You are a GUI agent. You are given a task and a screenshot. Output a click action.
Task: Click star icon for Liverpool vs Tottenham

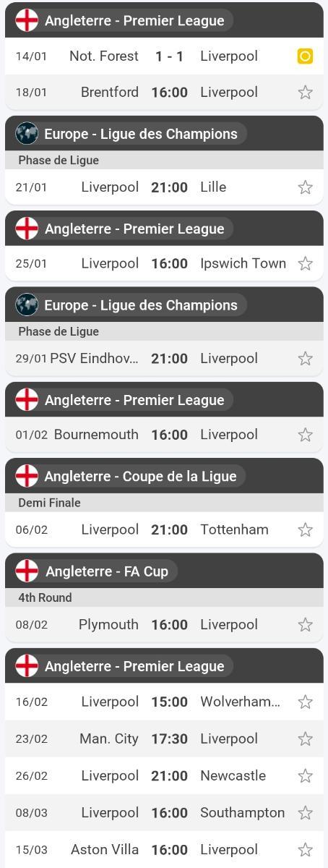(x=306, y=529)
